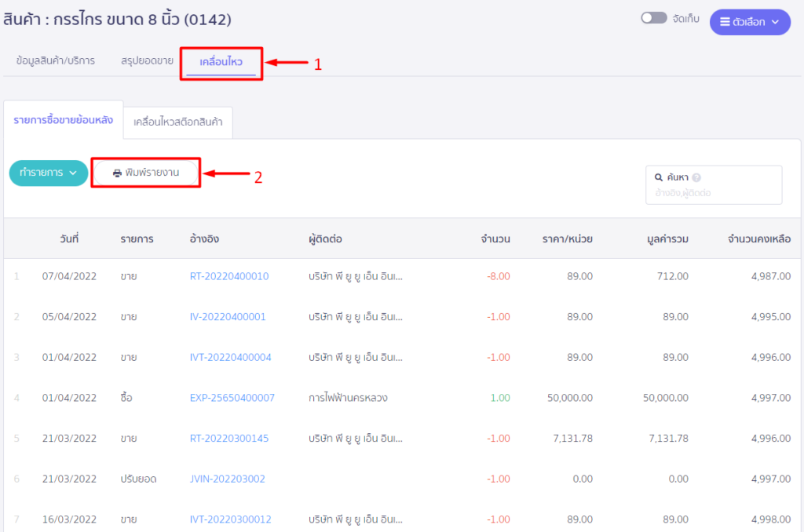Open reference link IVT-20220400004
Screen dimensions: 804x532
(x=231, y=357)
